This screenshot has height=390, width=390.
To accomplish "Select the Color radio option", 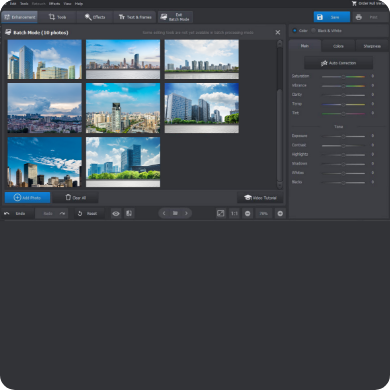I will 295,31.
